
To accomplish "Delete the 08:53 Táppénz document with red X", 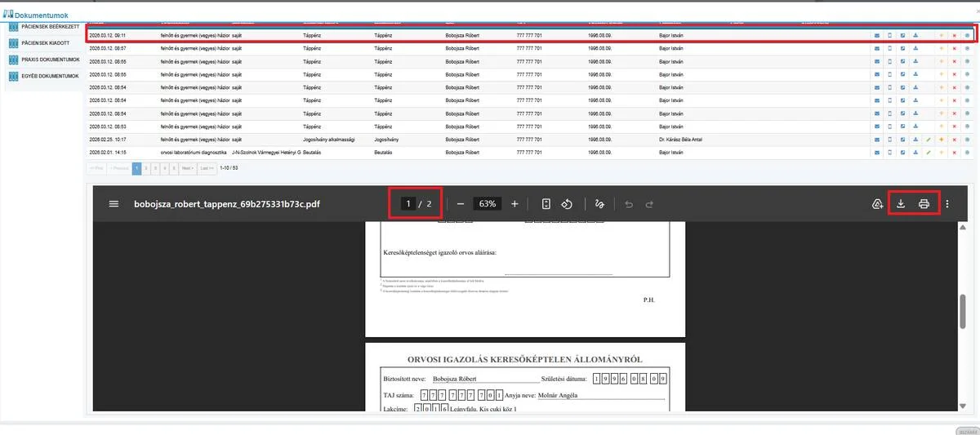I will coord(955,127).
